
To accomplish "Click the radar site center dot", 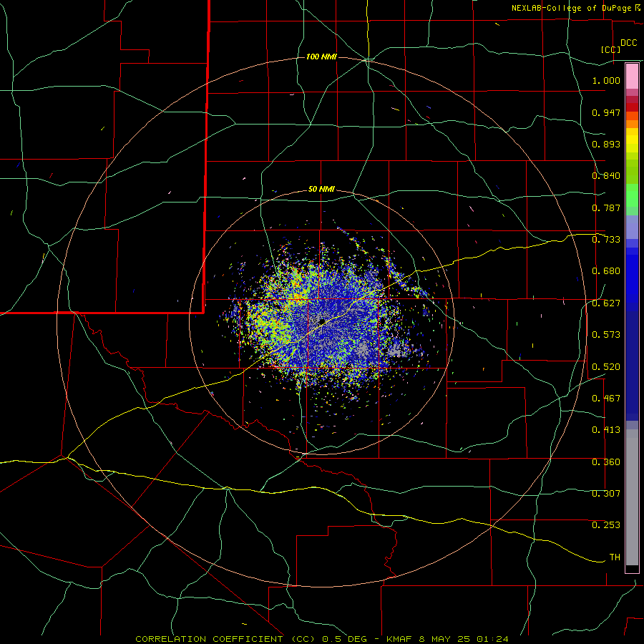I will coord(322,321).
